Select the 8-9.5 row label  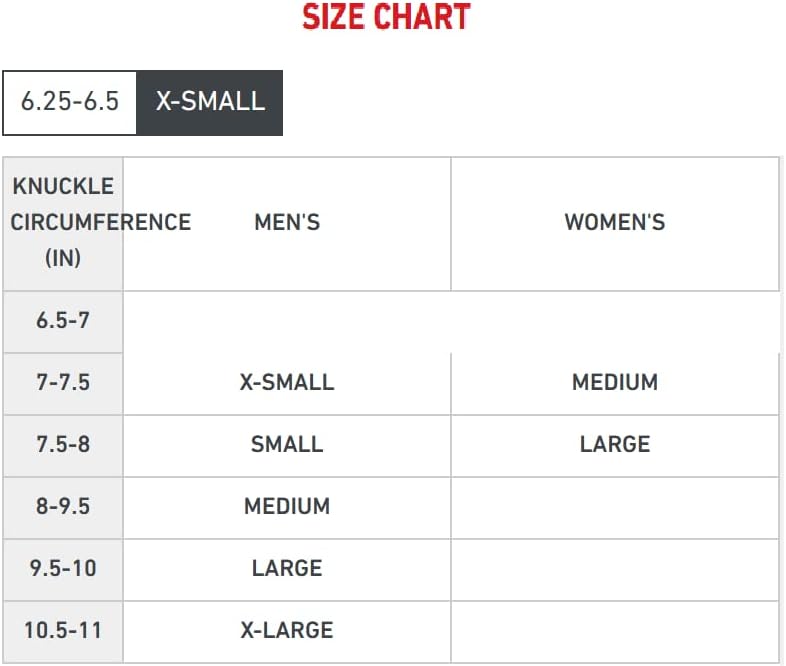click(x=63, y=508)
